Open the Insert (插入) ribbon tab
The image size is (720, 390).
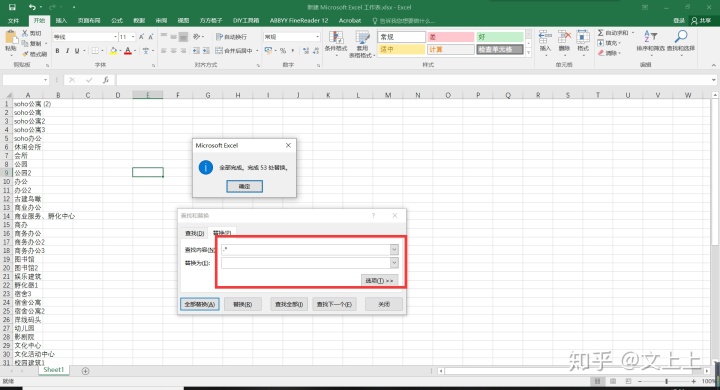coord(61,21)
